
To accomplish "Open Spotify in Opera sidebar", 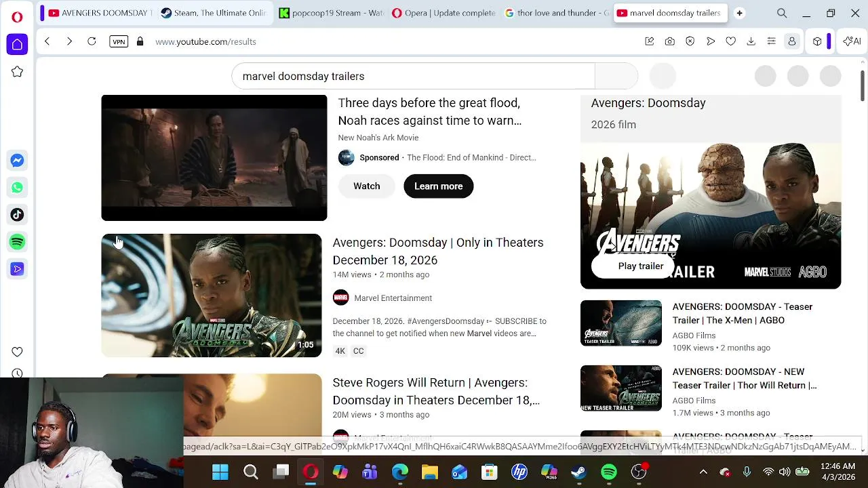I will point(17,242).
